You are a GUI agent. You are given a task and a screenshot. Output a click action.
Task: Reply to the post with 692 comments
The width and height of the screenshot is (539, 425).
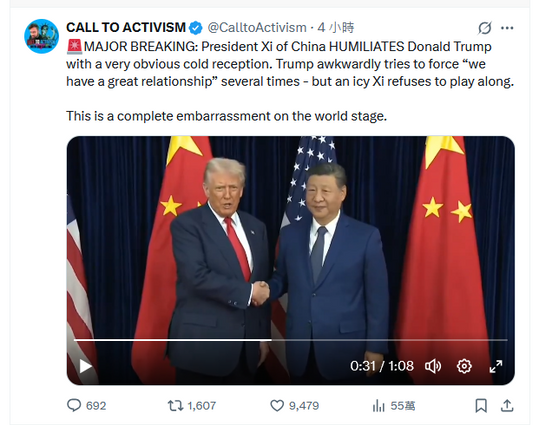click(x=86, y=406)
